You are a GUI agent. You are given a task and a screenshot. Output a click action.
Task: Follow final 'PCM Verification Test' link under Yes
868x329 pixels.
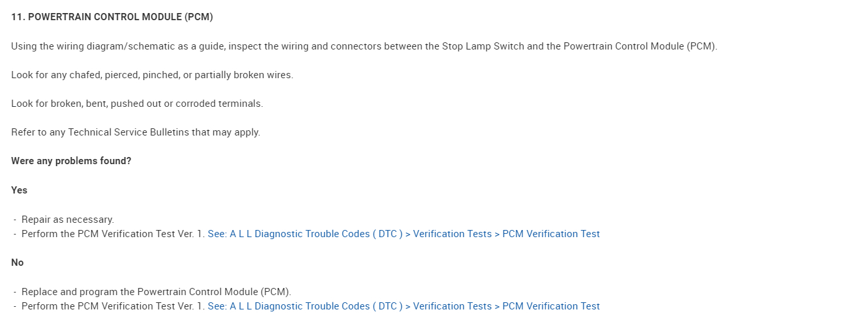550,234
